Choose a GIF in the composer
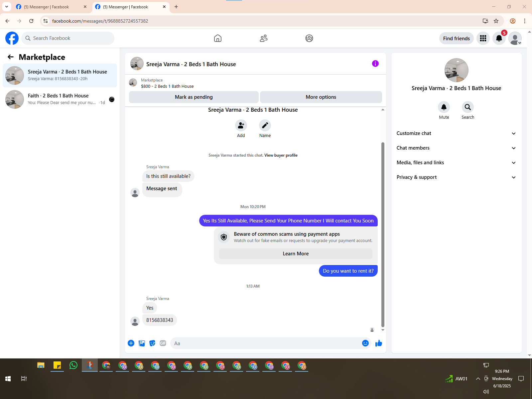The width and height of the screenshot is (532, 399). (x=163, y=343)
